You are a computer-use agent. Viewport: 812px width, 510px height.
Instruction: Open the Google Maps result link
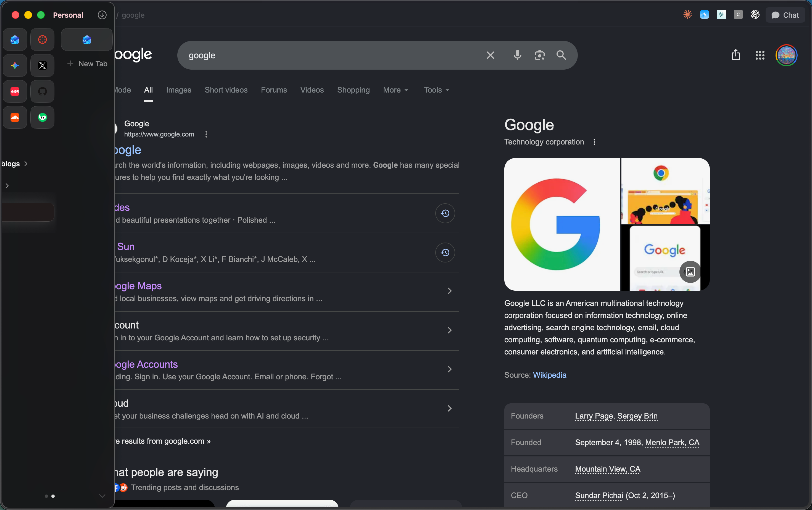coord(138,286)
